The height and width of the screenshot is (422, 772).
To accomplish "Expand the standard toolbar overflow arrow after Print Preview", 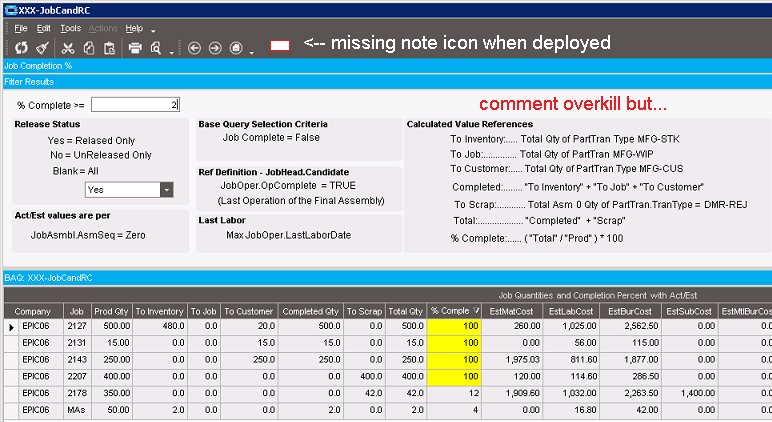I will [171, 52].
